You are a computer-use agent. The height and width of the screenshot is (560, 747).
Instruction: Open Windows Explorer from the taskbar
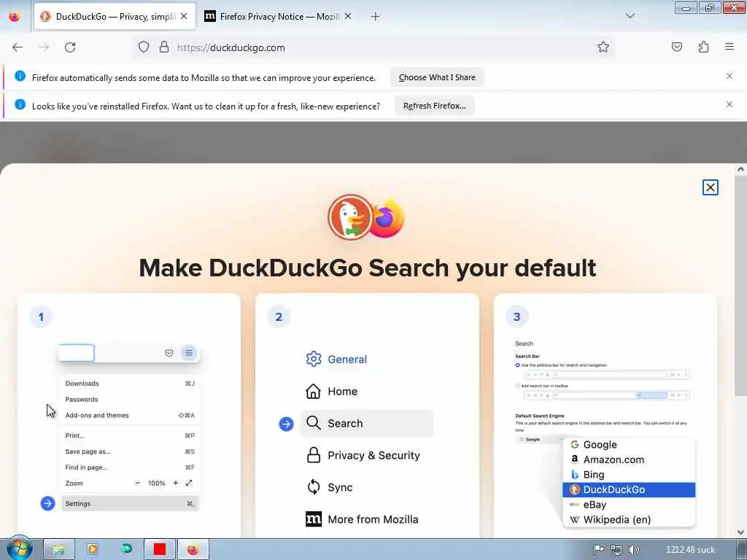[x=59, y=549]
